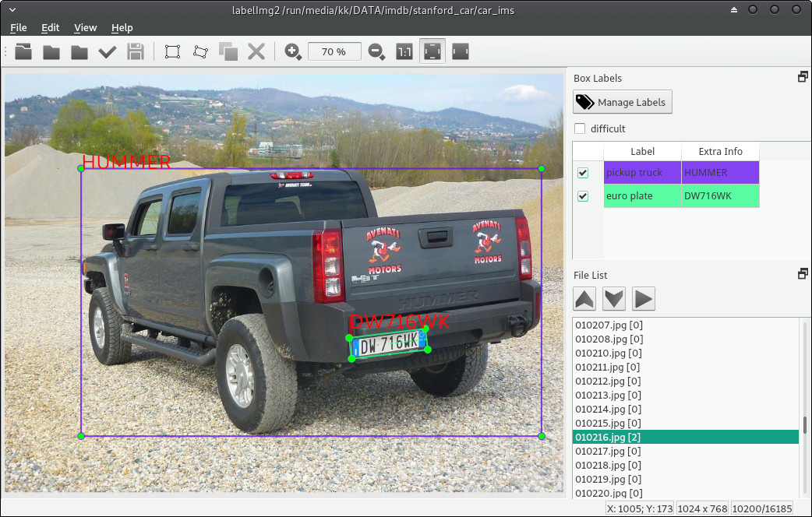Click the duplicate box icon
812x517 pixels.
tap(228, 51)
